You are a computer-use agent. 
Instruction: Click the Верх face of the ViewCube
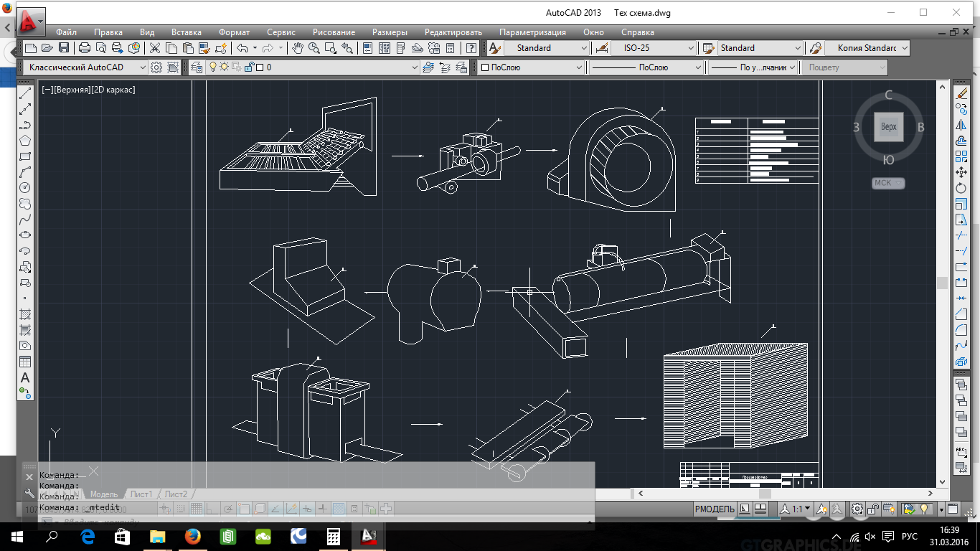coord(888,127)
